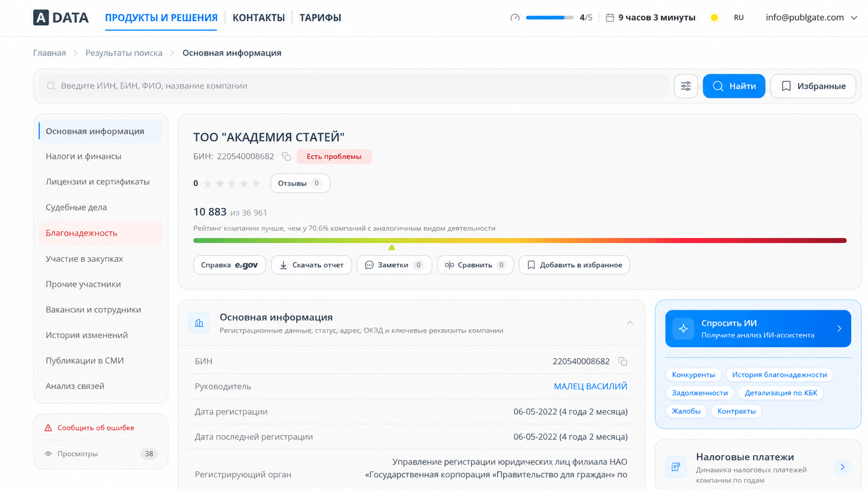Viewport: 868px width, 489px height.
Task: Click Сообщить об ошибке link
Action: click(x=96, y=428)
